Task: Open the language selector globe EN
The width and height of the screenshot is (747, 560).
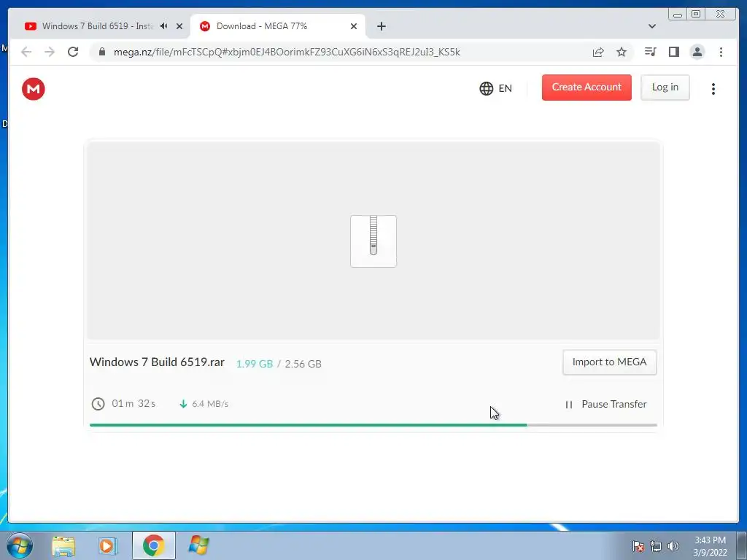Action: (x=495, y=88)
